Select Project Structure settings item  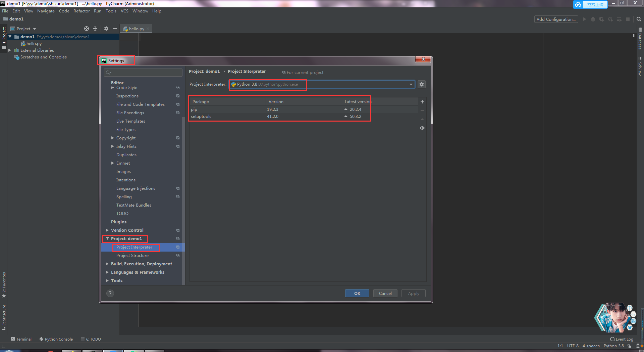(143, 256)
